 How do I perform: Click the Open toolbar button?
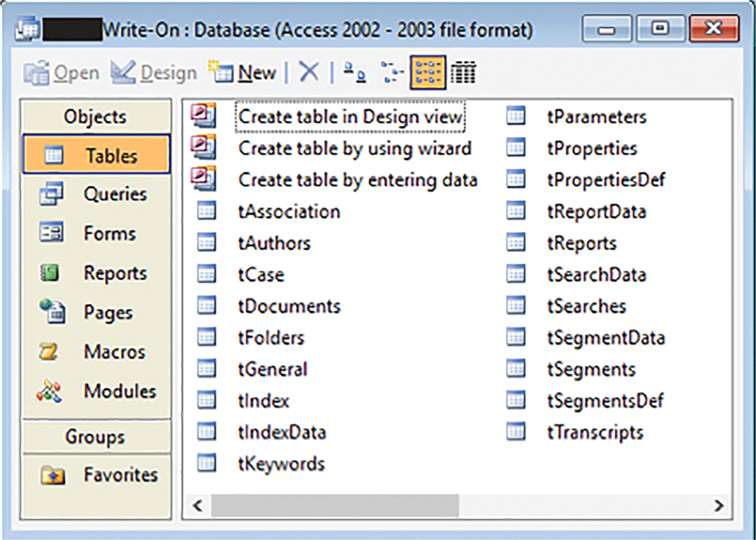tap(61, 73)
